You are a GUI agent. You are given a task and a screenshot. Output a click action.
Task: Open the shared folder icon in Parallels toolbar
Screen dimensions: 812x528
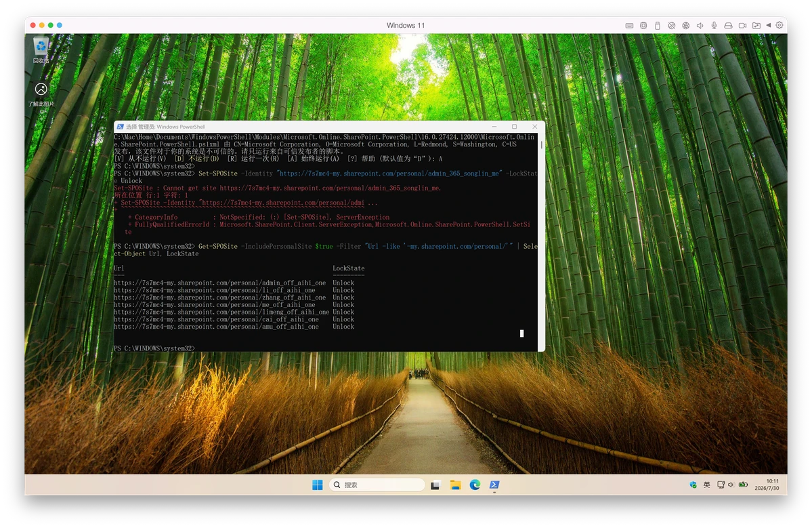756,25
